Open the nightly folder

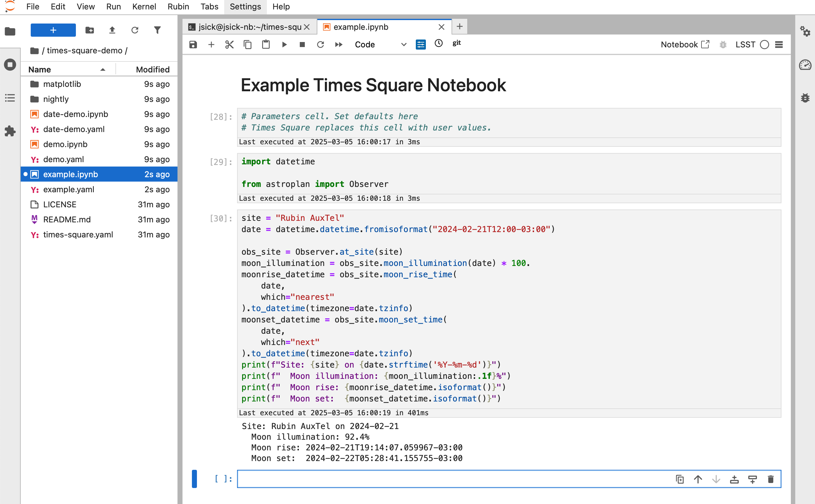coord(99,99)
